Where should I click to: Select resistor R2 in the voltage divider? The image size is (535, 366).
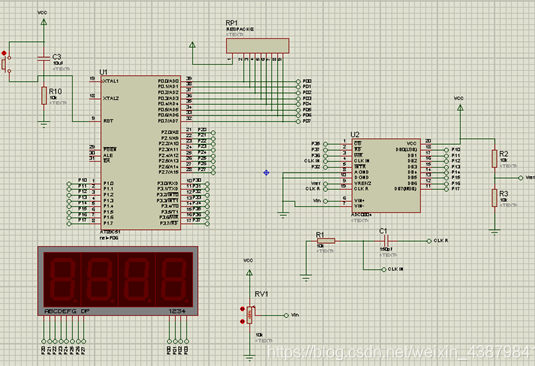click(494, 159)
